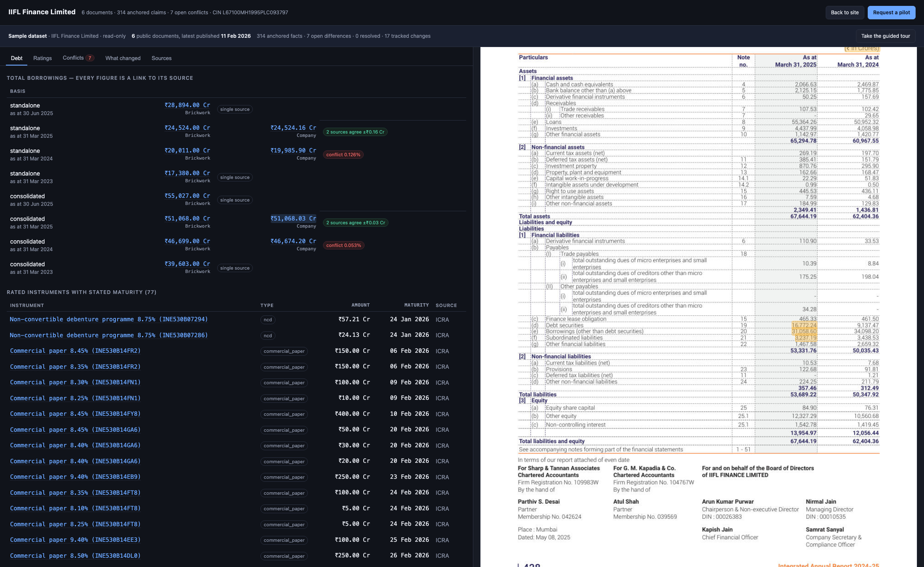Open the Ratings tab

42,58
